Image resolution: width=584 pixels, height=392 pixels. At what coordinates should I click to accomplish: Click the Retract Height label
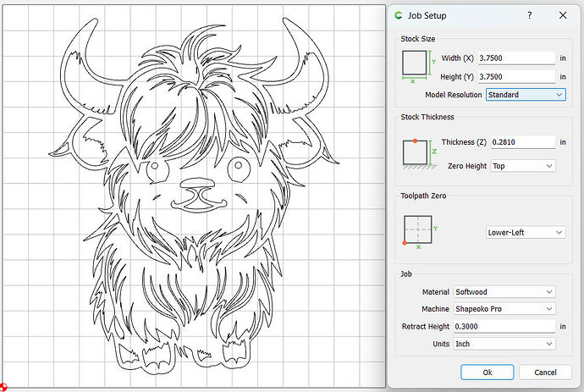[x=426, y=327]
